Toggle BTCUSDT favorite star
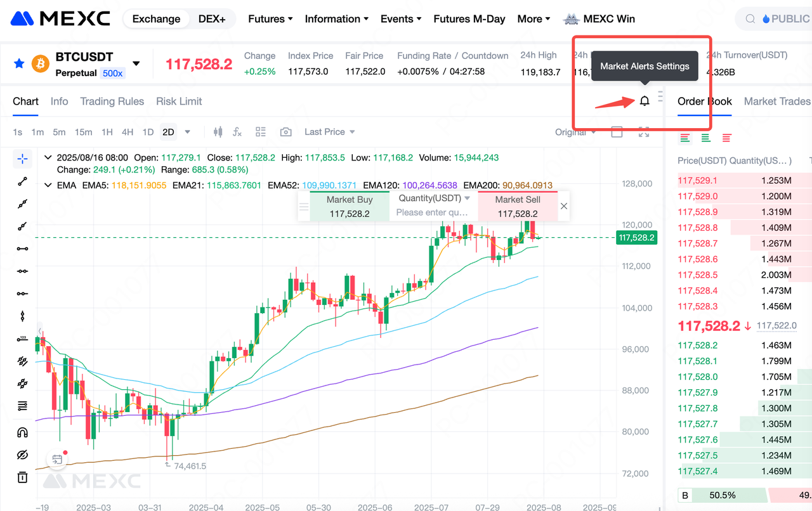The height and width of the screenshot is (511, 812). pos(19,63)
